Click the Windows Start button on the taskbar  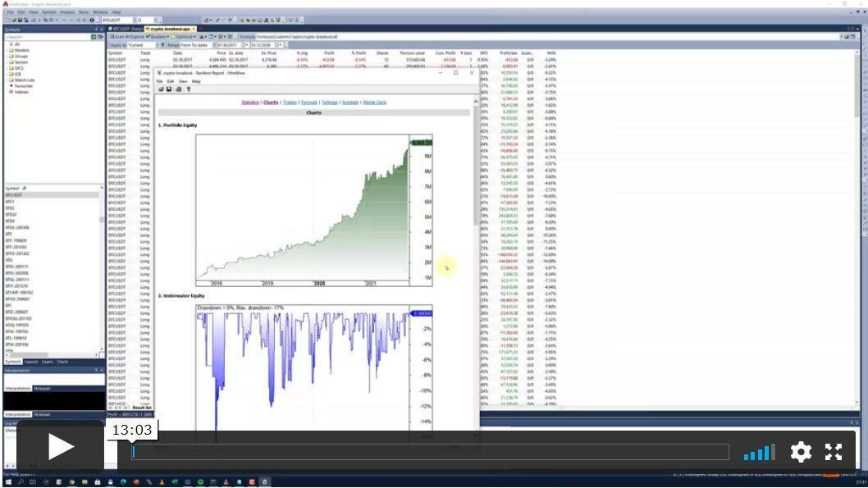[x=7, y=482]
